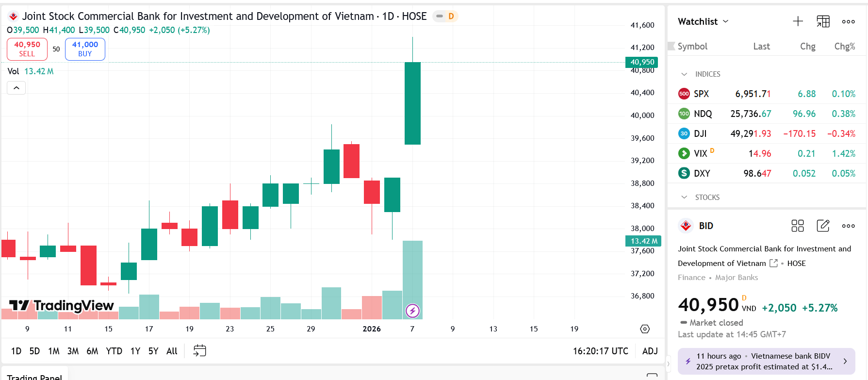Select the 3M time range
The height and width of the screenshot is (380, 868).
click(x=73, y=351)
